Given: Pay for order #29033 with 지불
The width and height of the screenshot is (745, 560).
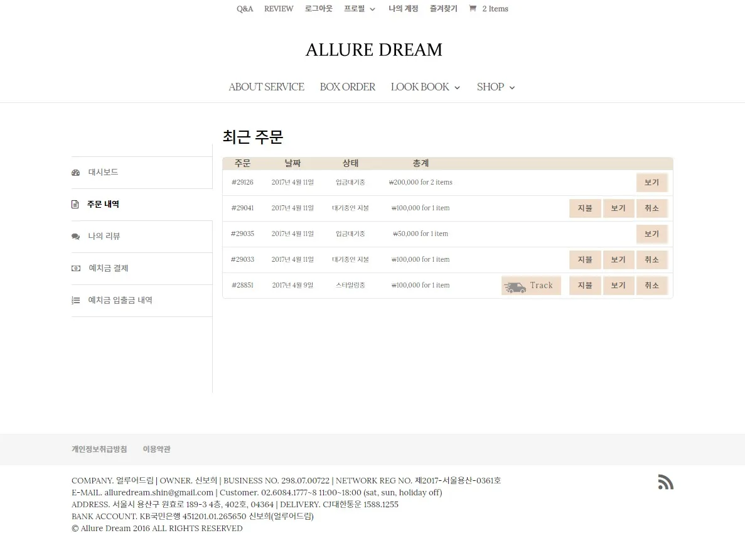Looking at the screenshot, I should [x=585, y=259].
